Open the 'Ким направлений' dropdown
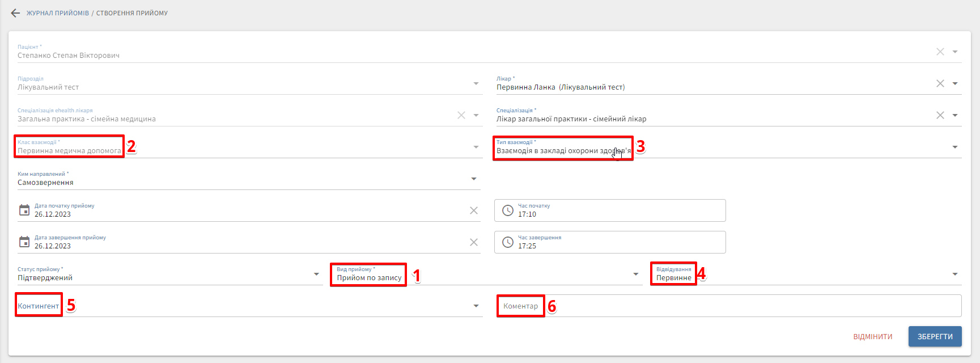Viewport: 980px width, 363px height. click(474, 179)
